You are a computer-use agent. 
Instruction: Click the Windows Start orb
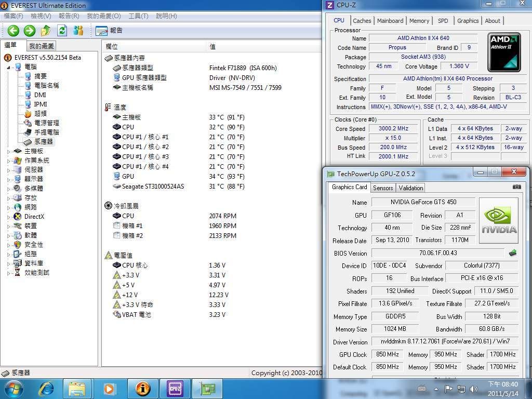[x=14, y=389]
